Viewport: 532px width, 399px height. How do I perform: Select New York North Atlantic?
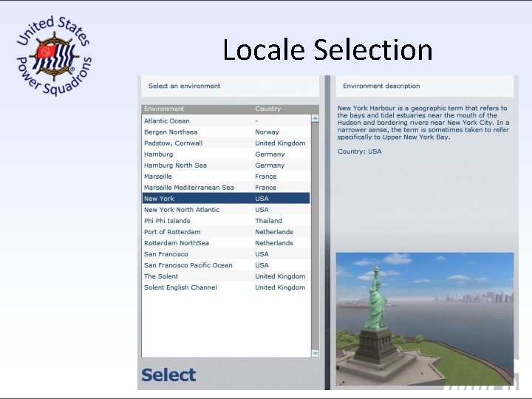tap(226, 210)
